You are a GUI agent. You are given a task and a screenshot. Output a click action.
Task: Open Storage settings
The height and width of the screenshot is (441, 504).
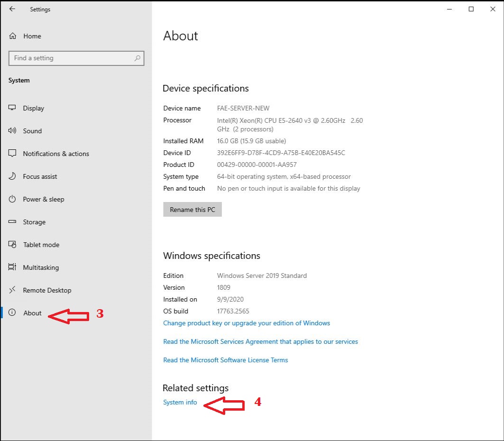[34, 222]
